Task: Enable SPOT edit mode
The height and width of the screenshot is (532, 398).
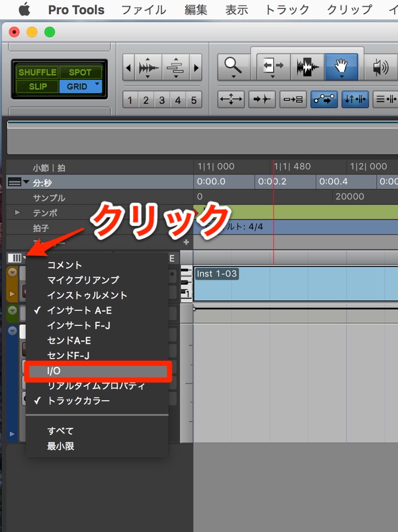Action: 80,72
